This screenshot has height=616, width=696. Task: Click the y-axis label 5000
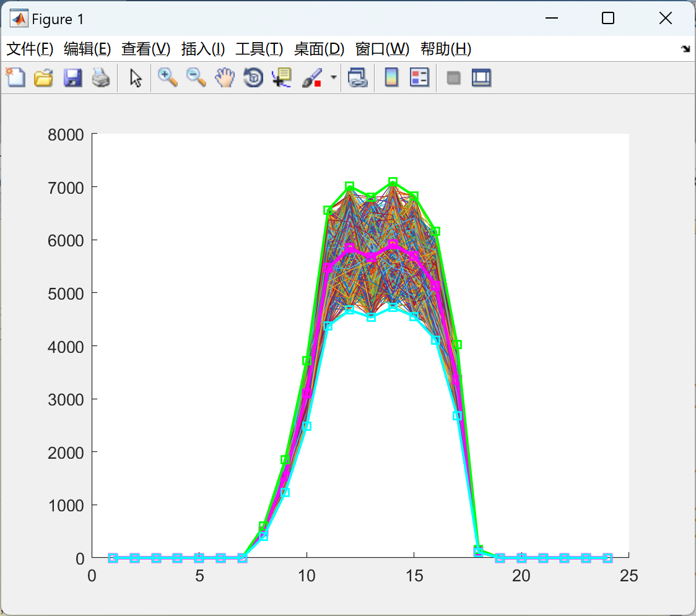coord(66,293)
